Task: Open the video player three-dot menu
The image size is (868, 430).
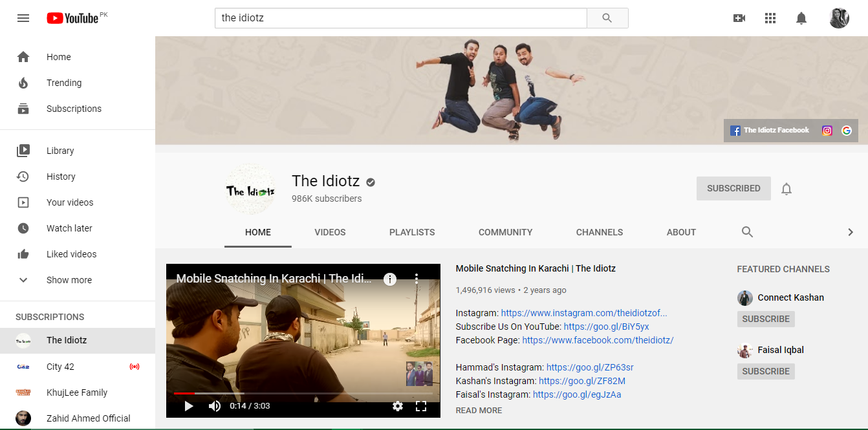Action: coord(417,279)
